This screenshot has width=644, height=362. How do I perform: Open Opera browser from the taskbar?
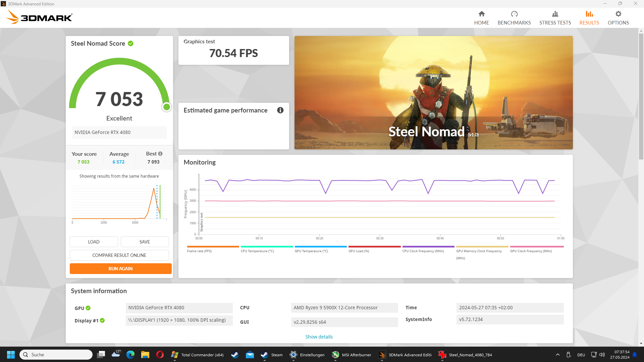coord(160,355)
